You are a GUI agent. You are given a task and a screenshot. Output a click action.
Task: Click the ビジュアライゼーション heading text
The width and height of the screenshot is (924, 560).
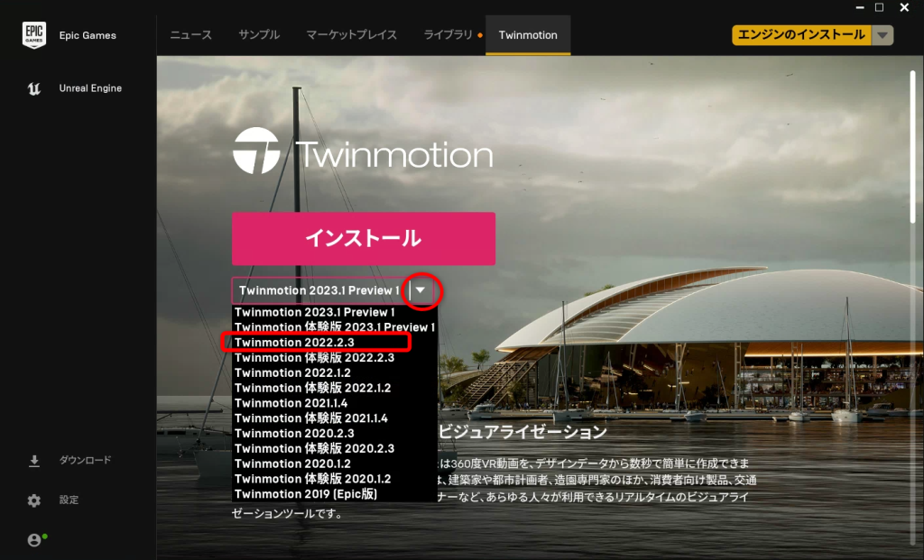tap(522, 432)
